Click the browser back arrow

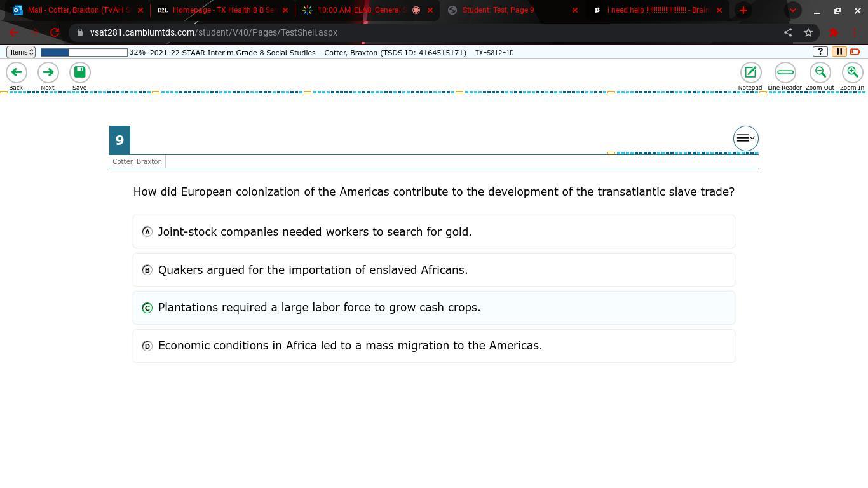pos(14,32)
